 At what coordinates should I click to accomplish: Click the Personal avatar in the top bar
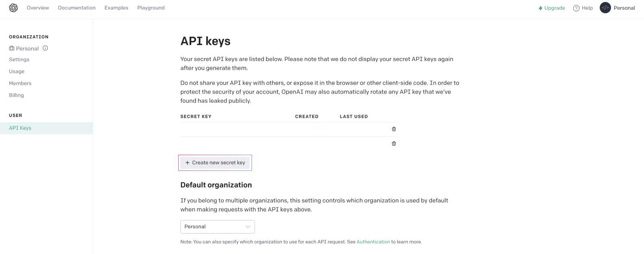[605, 8]
